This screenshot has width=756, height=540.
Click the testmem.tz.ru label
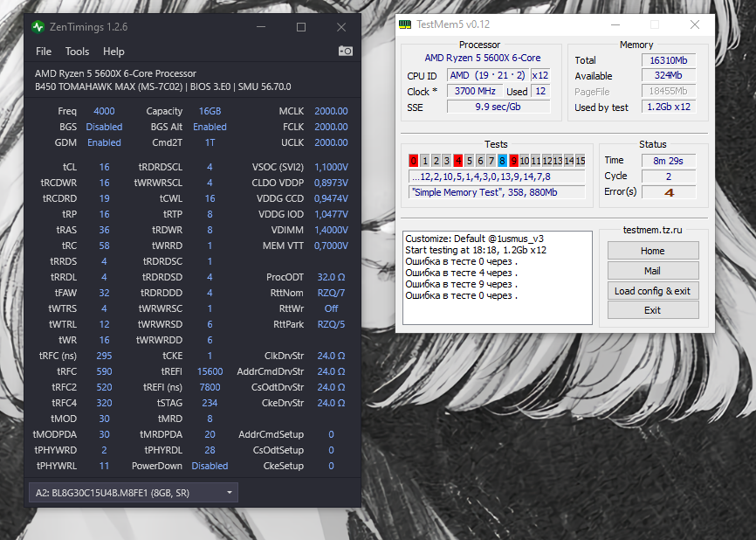coord(652,230)
